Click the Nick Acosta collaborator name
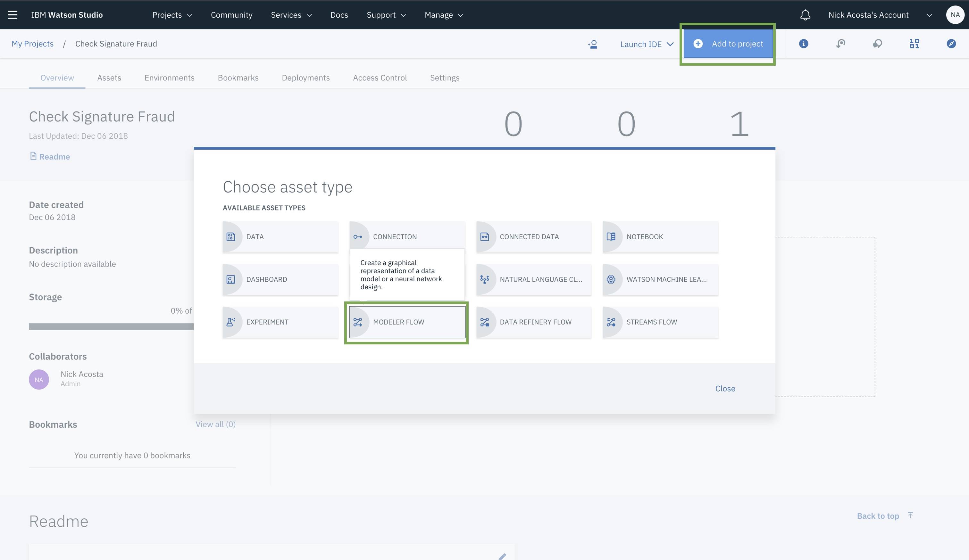 click(x=82, y=375)
